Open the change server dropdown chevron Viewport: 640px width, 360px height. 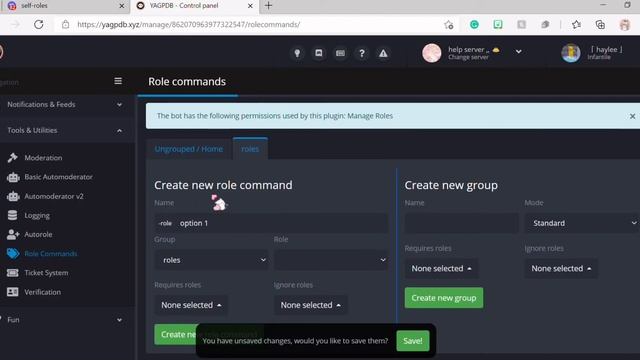(x=518, y=52)
